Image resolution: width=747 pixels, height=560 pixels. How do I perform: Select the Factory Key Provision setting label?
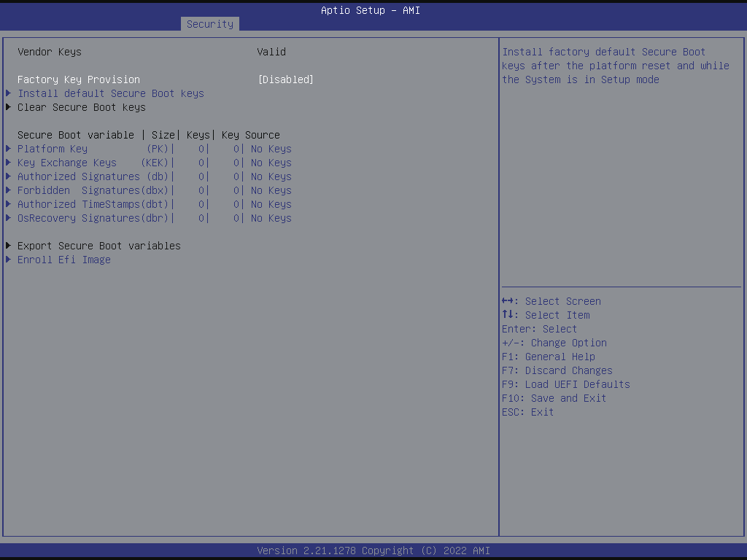pyautogui.click(x=79, y=79)
